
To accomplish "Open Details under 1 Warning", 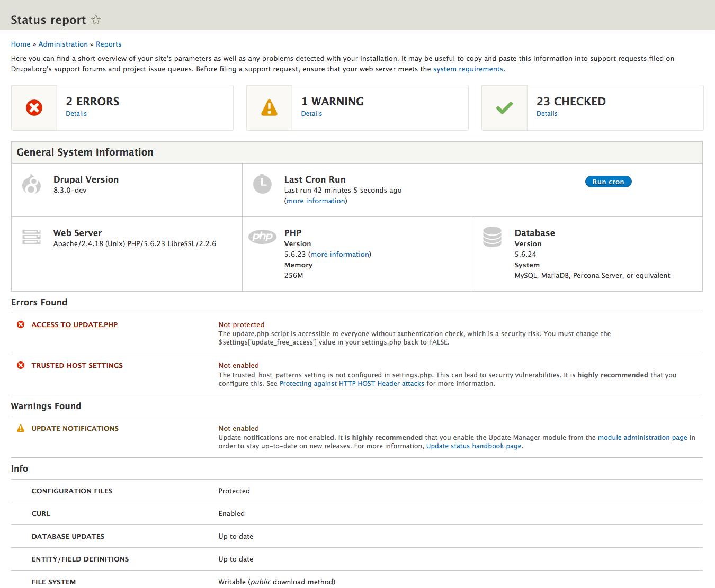I will [x=311, y=114].
